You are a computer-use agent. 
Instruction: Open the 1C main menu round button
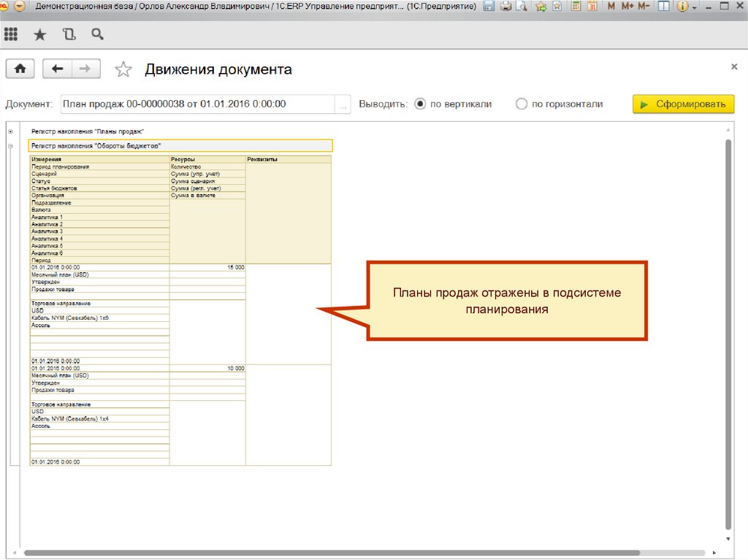(x=20, y=6)
